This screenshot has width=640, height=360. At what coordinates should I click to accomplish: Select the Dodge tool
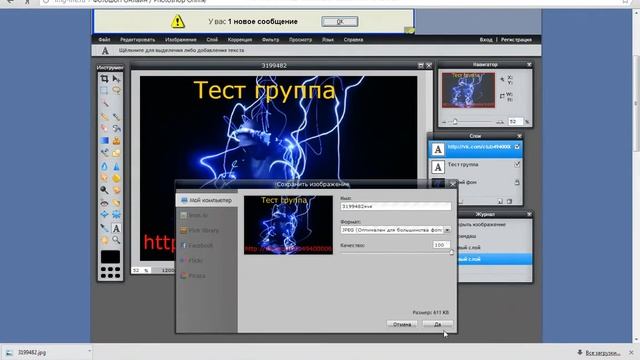point(104,190)
